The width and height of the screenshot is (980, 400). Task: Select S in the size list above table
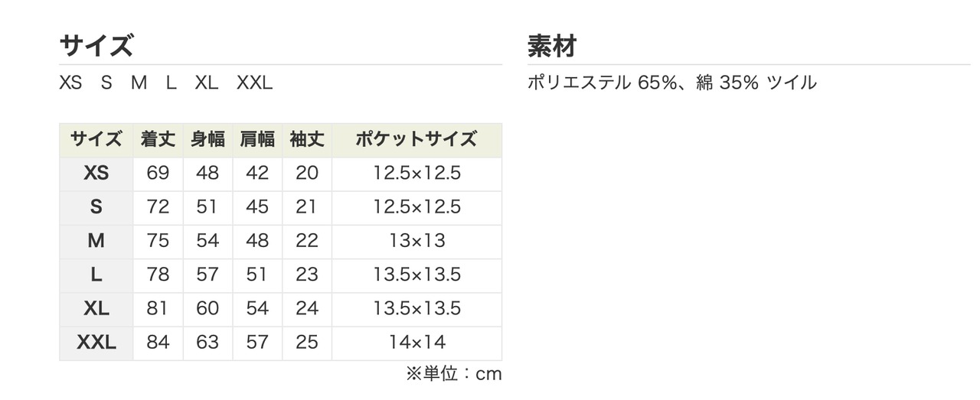[106, 83]
